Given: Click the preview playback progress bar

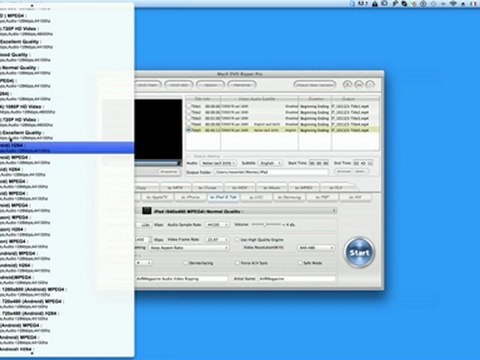Looking at the screenshot, I should (x=156, y=163).
